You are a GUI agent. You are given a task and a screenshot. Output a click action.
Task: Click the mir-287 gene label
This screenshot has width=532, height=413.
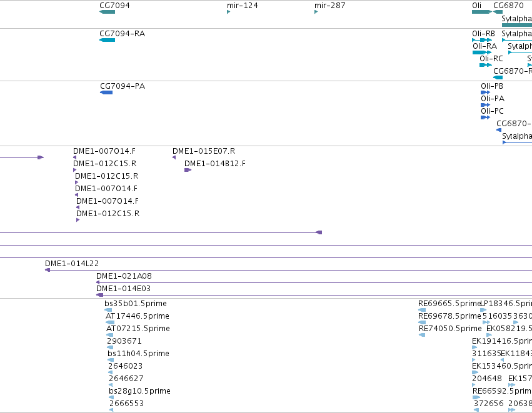(330, 6)
